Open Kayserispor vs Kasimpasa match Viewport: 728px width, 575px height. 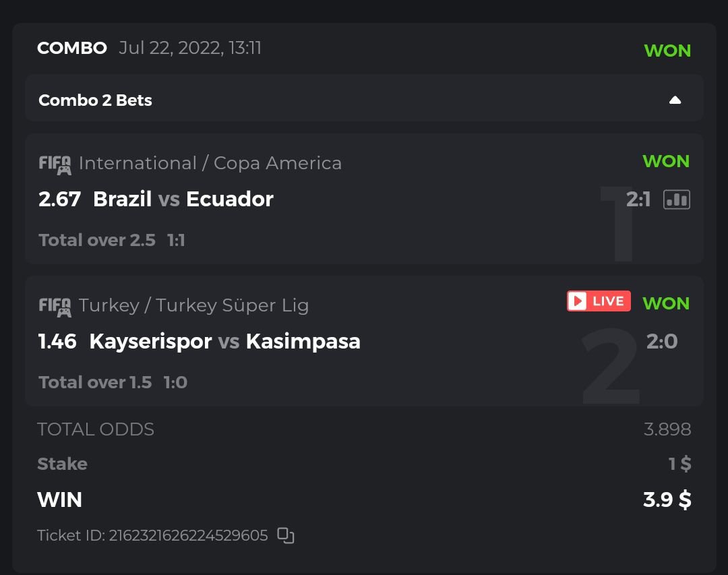[224, 342]
